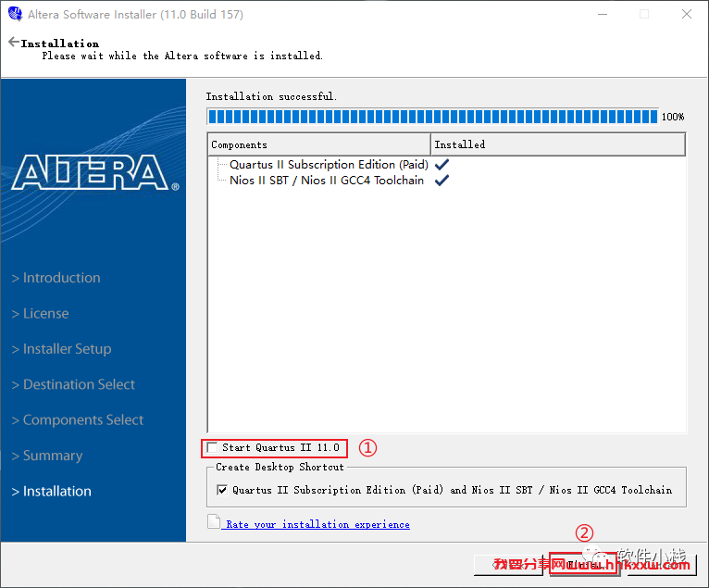Open the Rate your installation experience link

click(x=317, y=524)
